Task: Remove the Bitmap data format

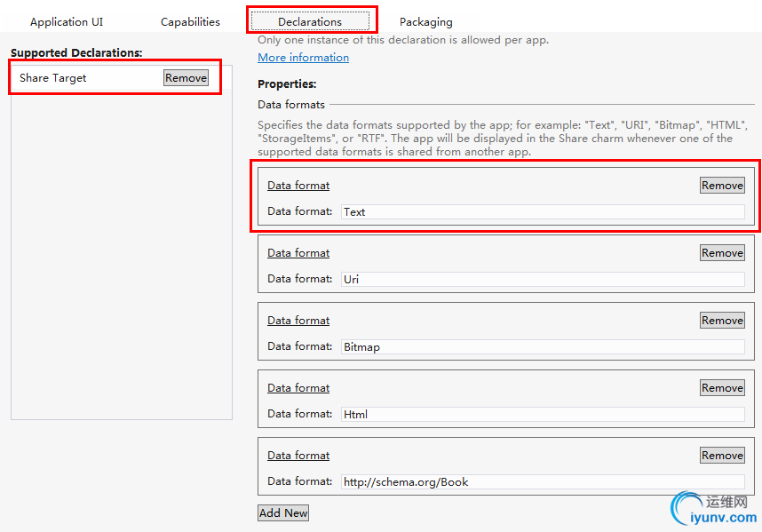Action: pos(722,321)
